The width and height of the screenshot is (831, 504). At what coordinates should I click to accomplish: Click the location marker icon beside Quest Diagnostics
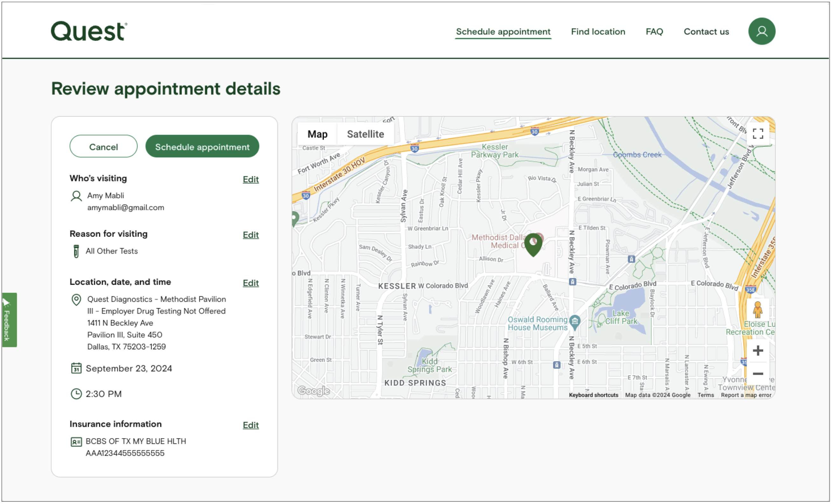pyautogui.click(x=77, y=299)
